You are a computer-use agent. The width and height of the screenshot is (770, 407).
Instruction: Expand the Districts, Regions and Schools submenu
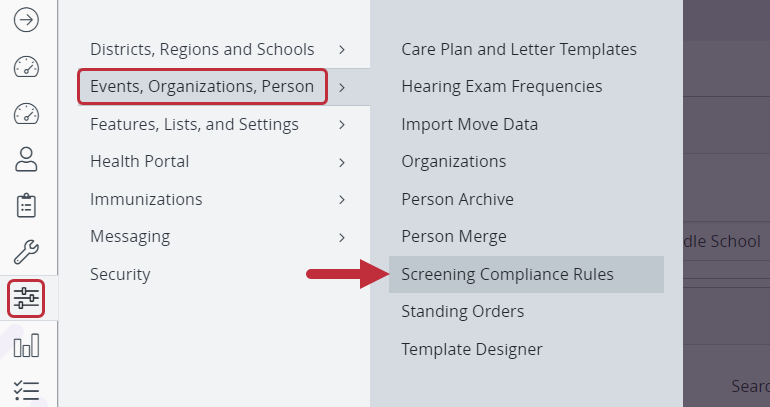pos(342,49)
